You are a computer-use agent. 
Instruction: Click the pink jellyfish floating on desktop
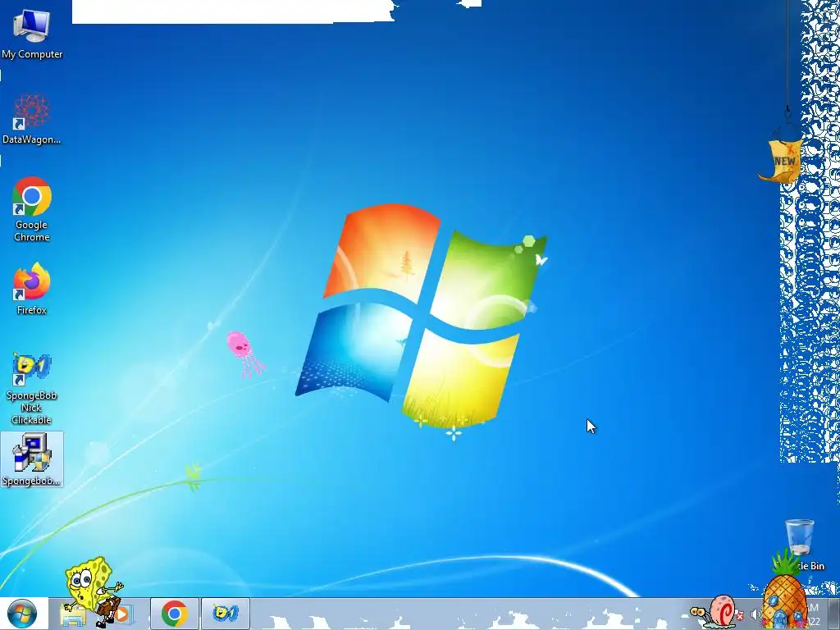pos(244,354)
